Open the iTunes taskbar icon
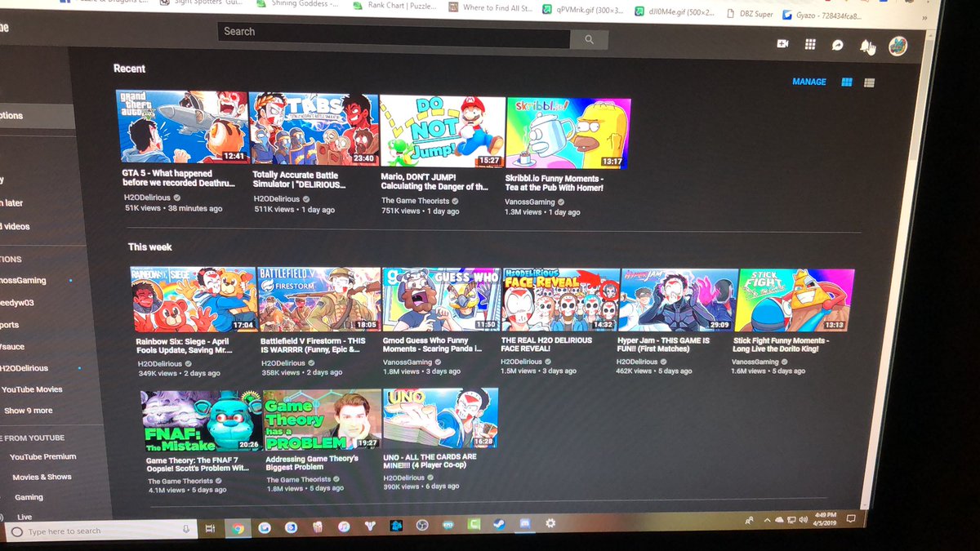This screenshot has height=551, width=980. pos(344,527)
